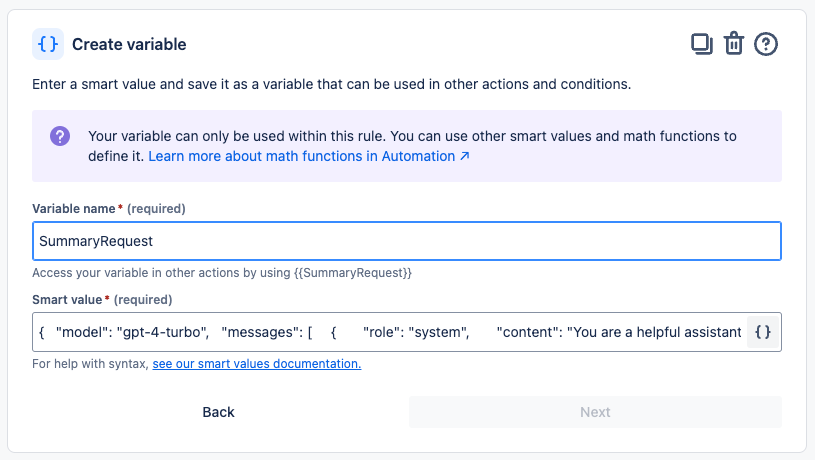This screenshot has width=815, height=460.
Task: Click the duplicate component icon
Action: click(x=702, y=44)
